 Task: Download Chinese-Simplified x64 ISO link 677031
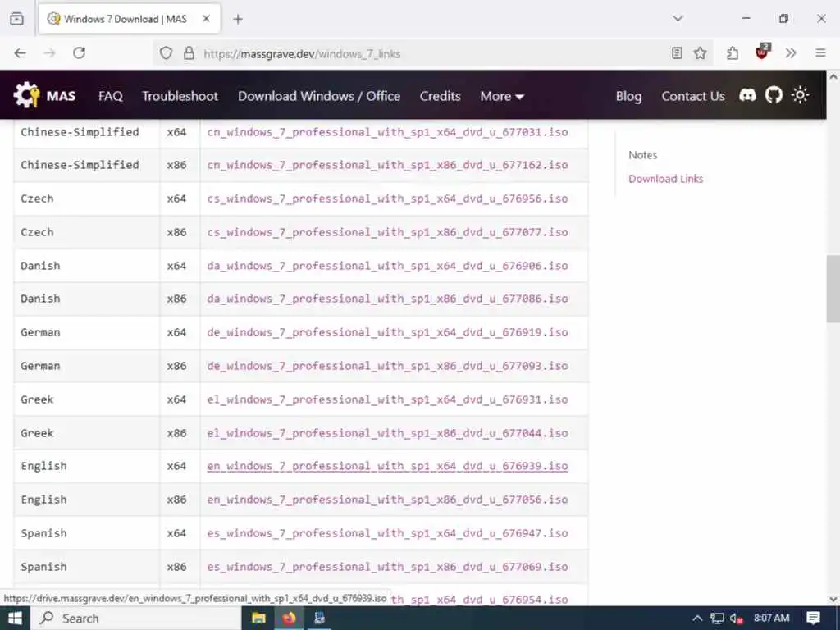(387, 132)
